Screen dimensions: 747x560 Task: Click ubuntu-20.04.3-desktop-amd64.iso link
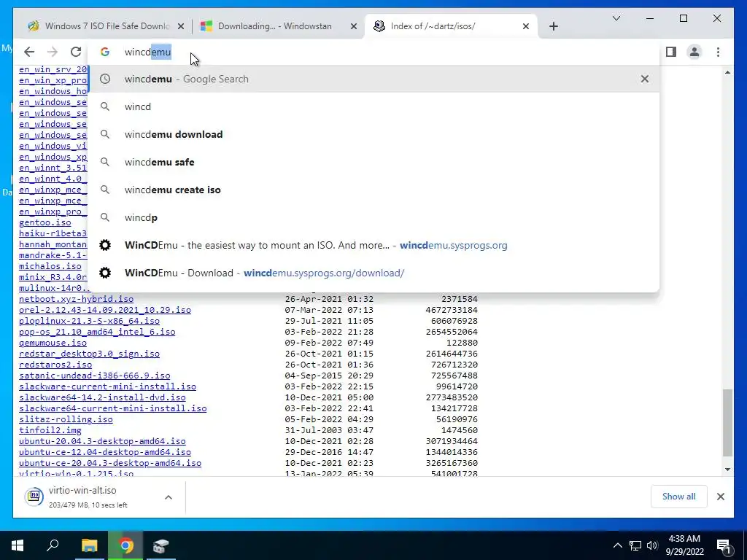tap(102, 441)
